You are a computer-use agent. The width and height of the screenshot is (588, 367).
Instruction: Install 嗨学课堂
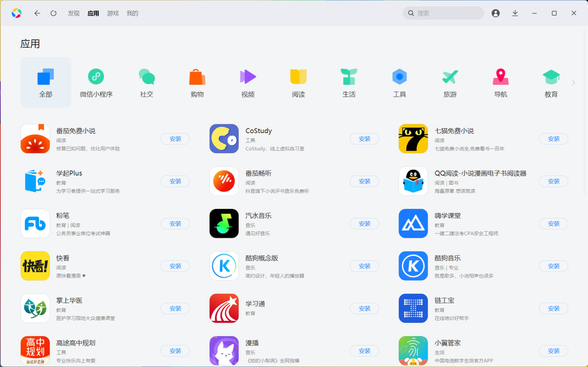coord(553,223)
